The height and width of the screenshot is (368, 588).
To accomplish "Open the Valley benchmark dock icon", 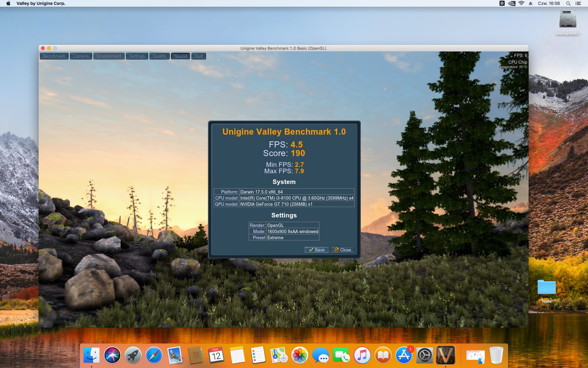I will coord(445,355).
